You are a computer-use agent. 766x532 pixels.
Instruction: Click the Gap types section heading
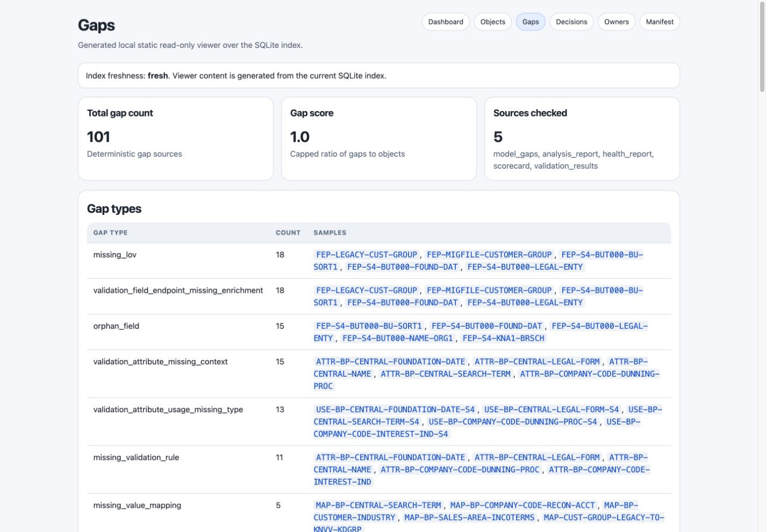[x=114, y=209]
